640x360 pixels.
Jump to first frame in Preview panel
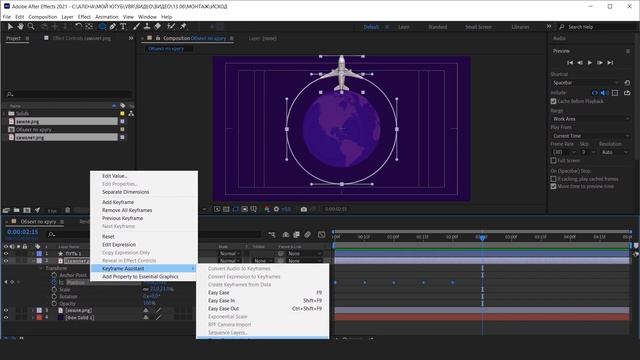570,62
